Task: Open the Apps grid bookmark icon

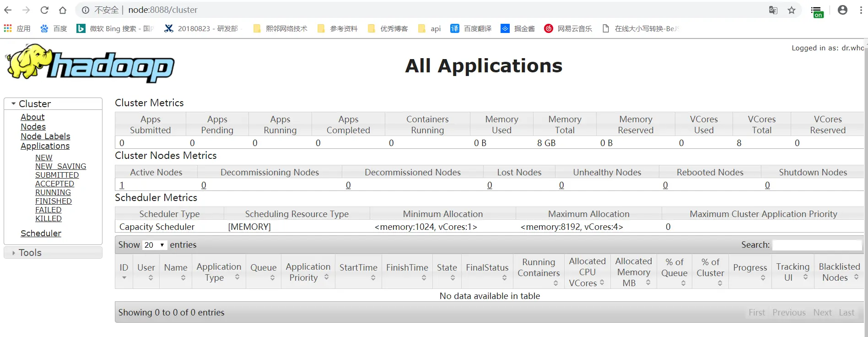Action: pyautogui.click(x=8, y=28)
